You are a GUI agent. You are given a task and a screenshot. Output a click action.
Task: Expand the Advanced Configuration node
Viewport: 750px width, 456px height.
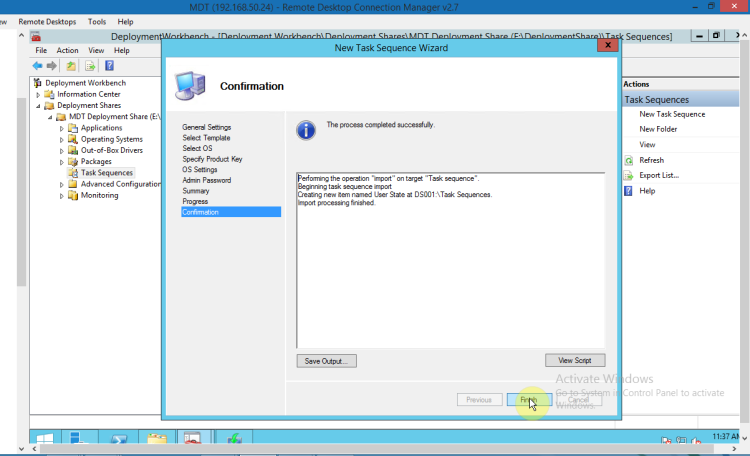[x=62, y=184]
